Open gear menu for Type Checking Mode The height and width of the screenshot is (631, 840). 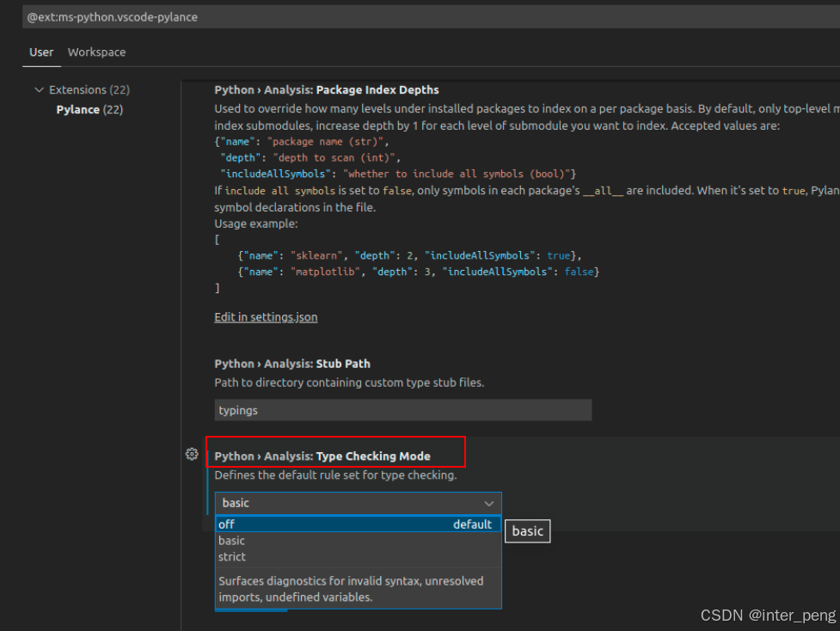coord(192,454)
